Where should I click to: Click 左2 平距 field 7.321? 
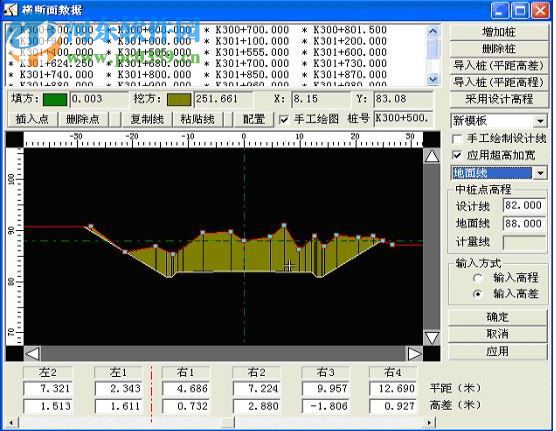(x=48, y=389)
